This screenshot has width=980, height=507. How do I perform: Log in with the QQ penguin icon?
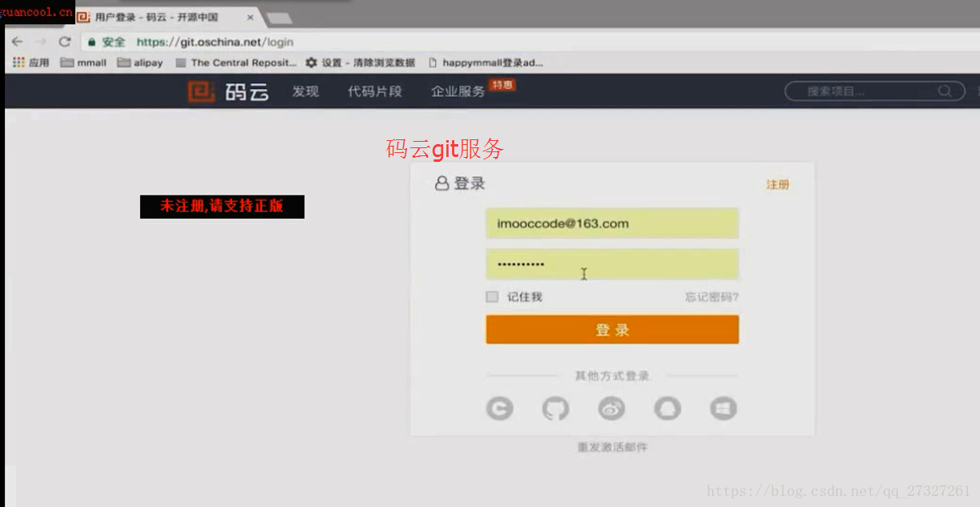pos(667,408)
